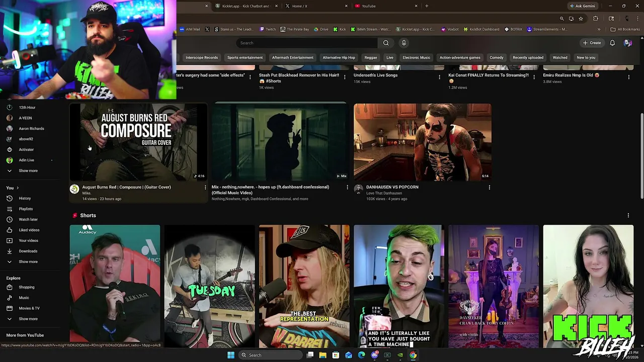Open the Audacy interview short

(115, 286)
